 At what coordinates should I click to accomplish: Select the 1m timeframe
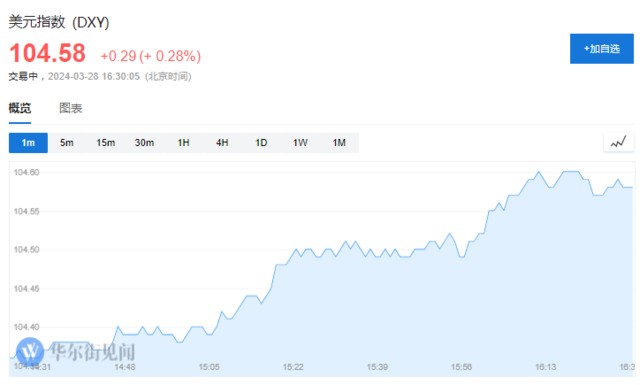coord(28,142)
